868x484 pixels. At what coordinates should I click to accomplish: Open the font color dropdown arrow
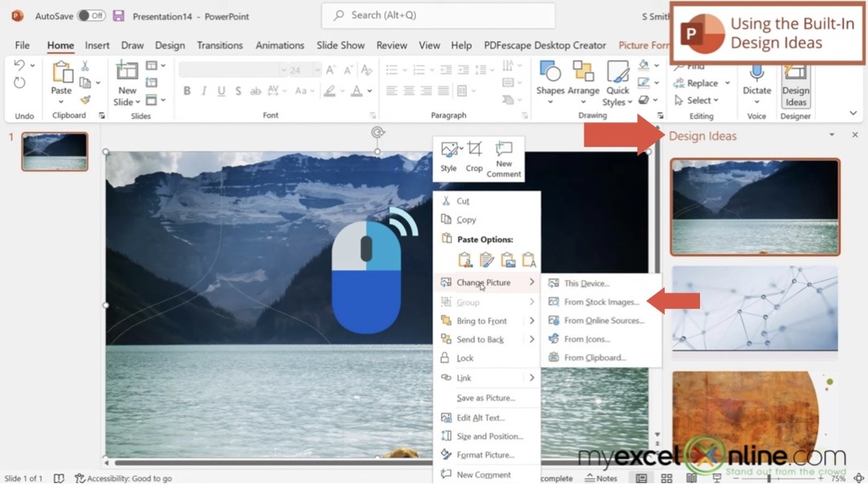370,91
